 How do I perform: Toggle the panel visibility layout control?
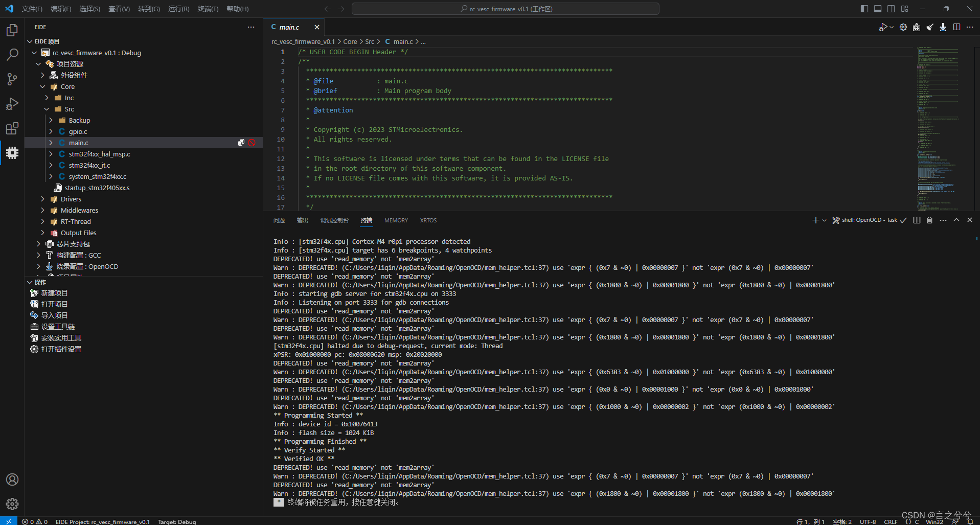point(877,9)
